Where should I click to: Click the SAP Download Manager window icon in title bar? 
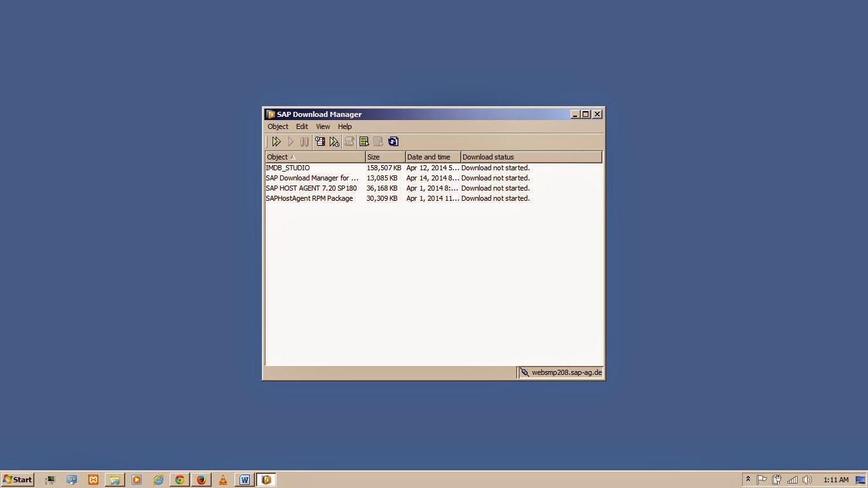(271, 114)
